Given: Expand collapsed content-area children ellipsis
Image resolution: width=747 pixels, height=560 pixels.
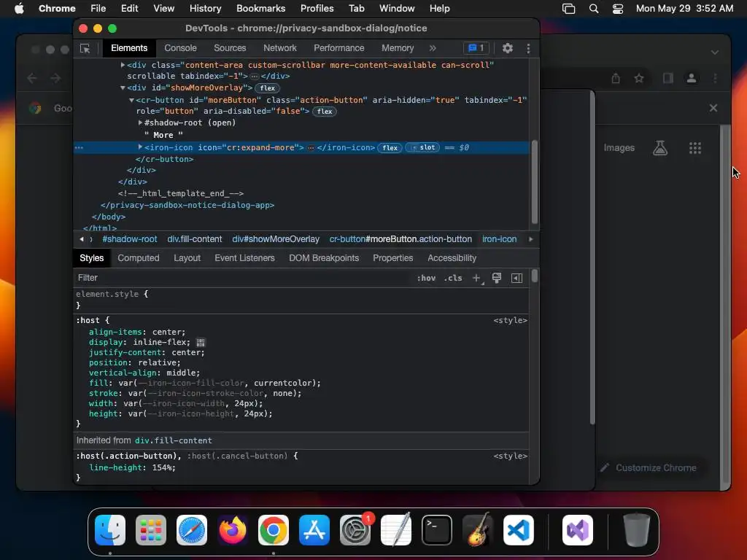Looking at the screenshot, I should click(255, 76).
